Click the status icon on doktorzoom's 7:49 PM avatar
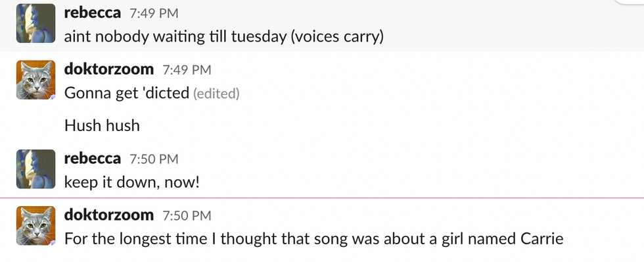This screenshot has width=644, height=262. coord(53,97)
